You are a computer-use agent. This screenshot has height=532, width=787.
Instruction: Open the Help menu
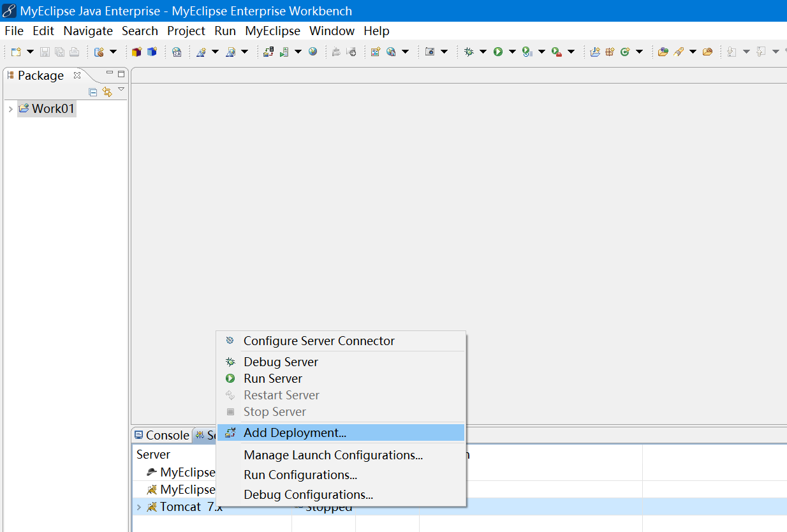tap(376, 31)
